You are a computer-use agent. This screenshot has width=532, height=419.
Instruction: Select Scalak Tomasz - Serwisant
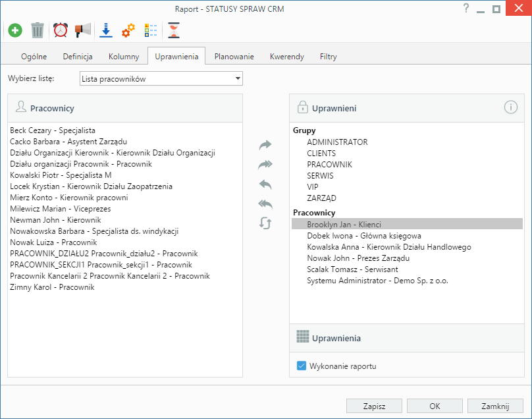coord(352,269)
